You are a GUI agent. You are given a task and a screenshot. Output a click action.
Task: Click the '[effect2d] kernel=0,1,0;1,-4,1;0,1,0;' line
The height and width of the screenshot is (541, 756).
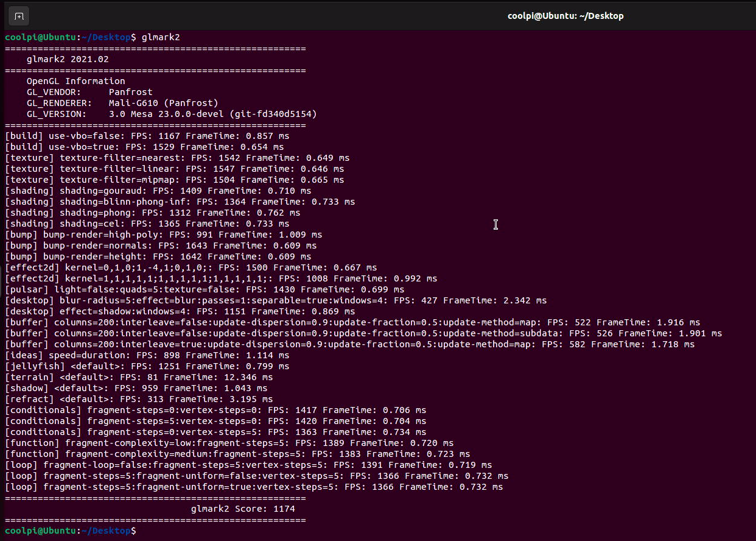[x=191, y=267]
